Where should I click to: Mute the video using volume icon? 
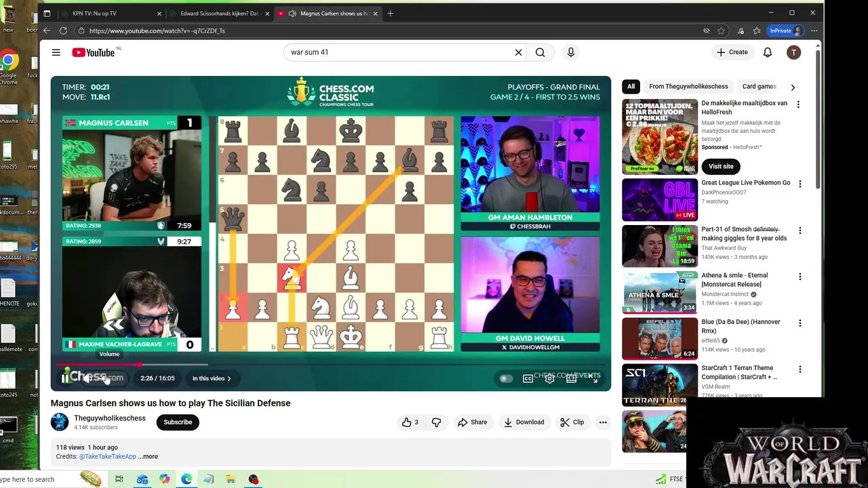87,378
